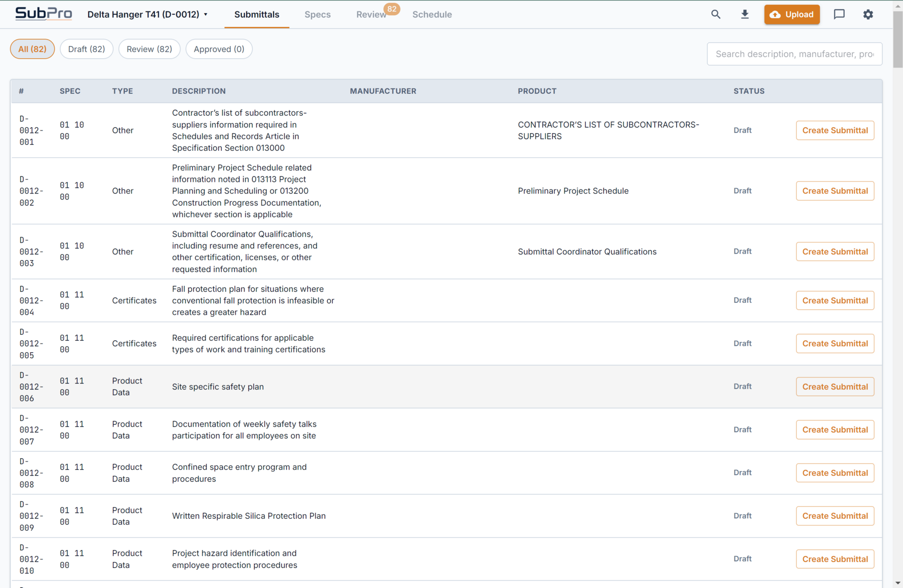903x588 pixels.
Task: Click the vertical scrollbar thumb
Action: click(898, 39)
